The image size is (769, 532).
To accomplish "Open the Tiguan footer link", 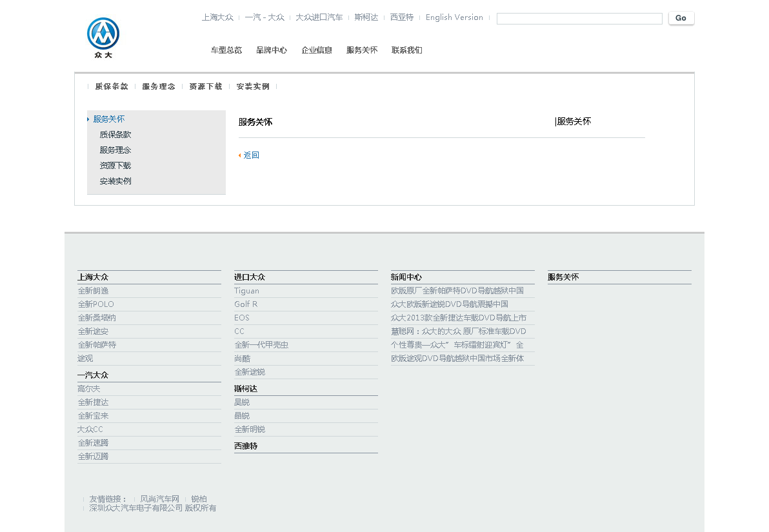I will tap(246, 291).
